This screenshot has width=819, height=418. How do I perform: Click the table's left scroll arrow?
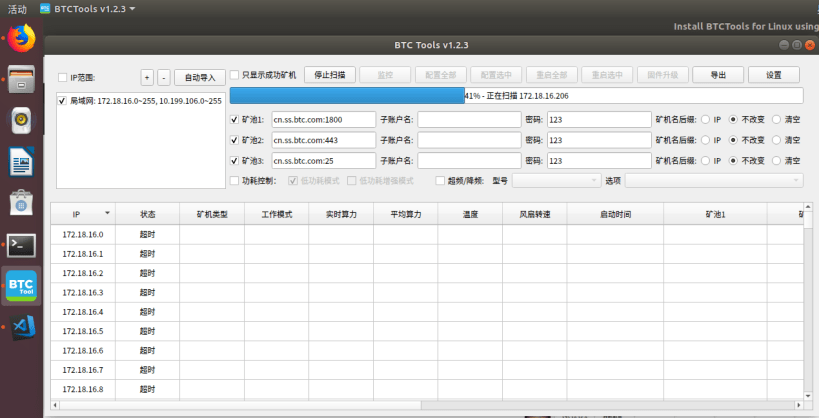click(55, 405)
